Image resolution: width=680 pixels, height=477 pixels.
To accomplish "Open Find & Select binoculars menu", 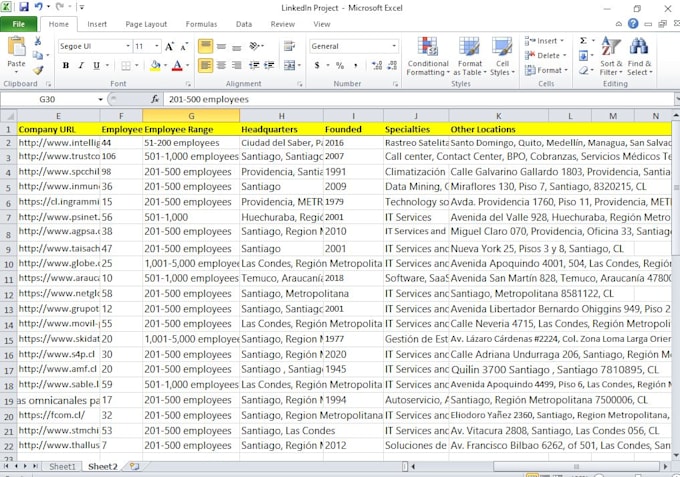I will tap(639, 56).
